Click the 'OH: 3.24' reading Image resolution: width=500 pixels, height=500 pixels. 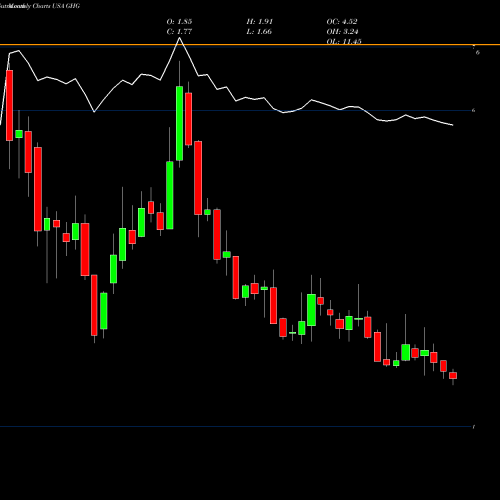pyautogui.click(x=342, y=32)
